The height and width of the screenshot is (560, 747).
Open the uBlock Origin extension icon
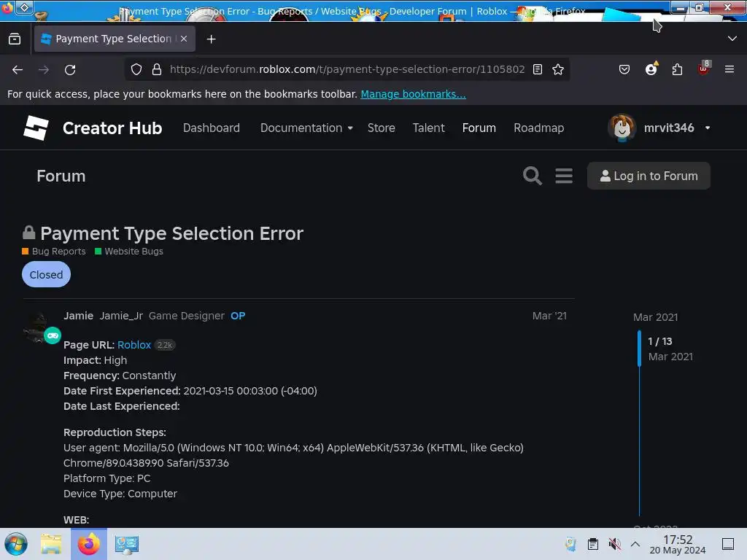704,69
